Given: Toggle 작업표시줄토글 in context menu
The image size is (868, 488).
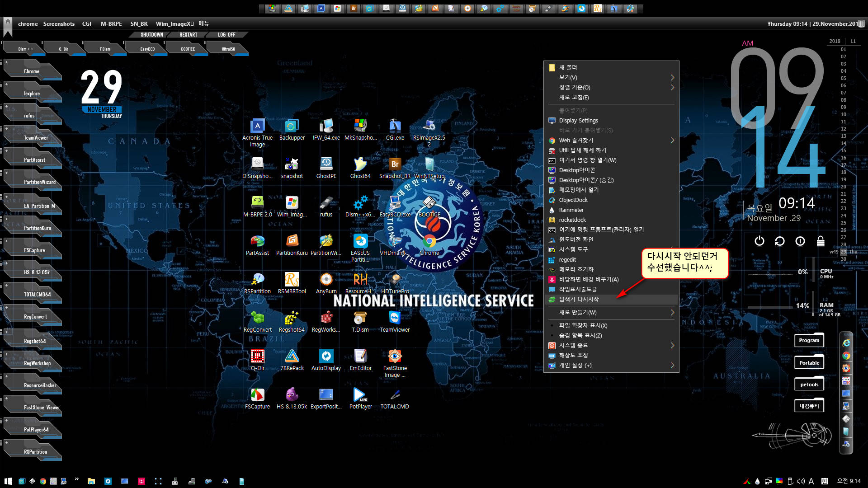Looking at the screenshot, I should tap(611, 289).
